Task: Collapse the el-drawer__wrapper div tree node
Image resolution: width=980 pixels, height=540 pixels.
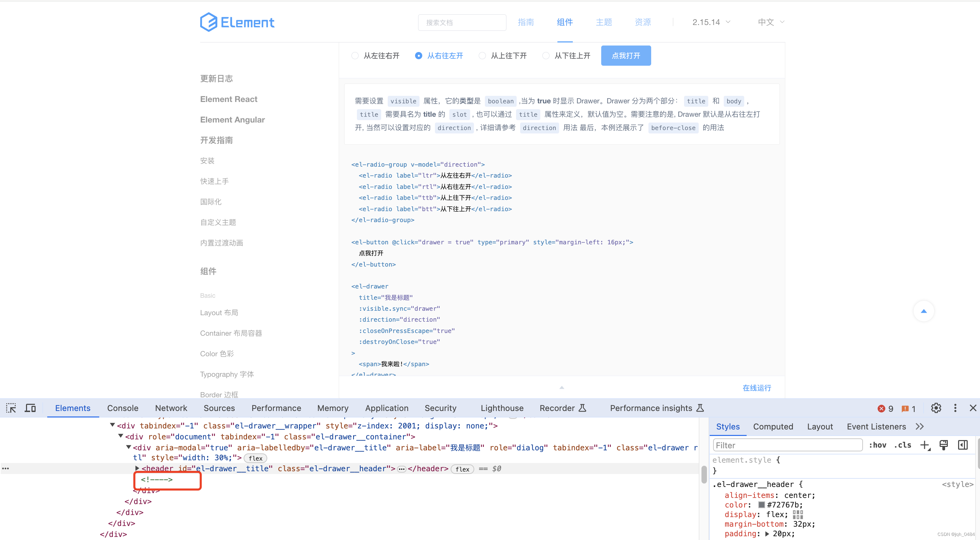Action: (112, 425)
